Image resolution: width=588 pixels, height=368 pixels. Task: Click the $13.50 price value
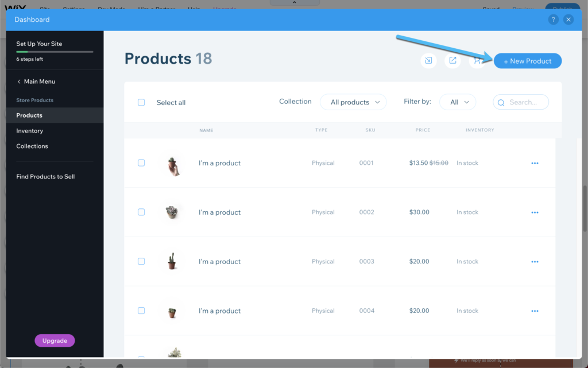pos(419,163)
